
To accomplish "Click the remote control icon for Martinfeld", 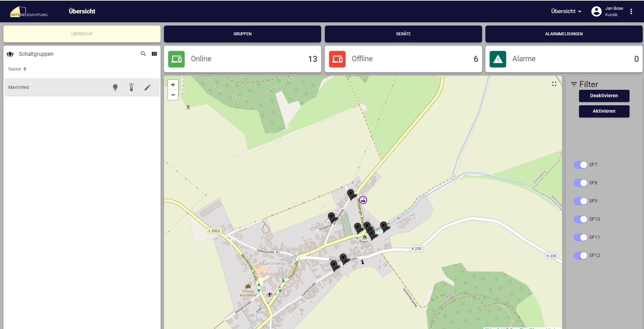I will coord(131,87).
